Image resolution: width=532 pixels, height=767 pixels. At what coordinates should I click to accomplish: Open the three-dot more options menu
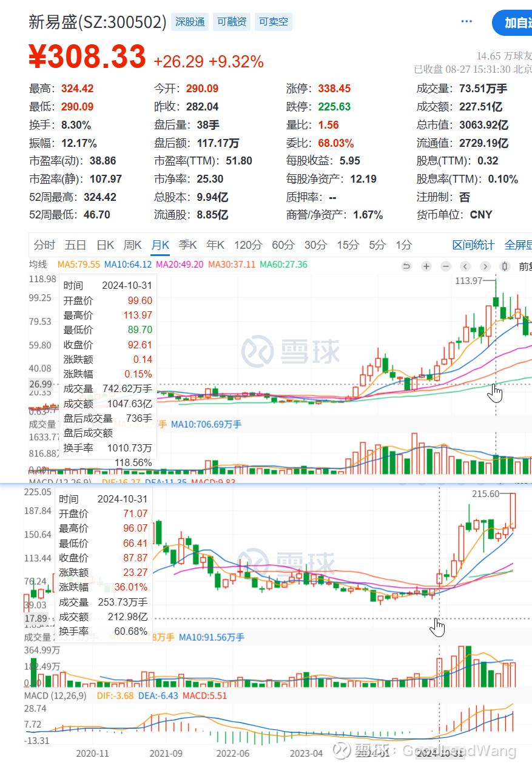click(466, 22)
